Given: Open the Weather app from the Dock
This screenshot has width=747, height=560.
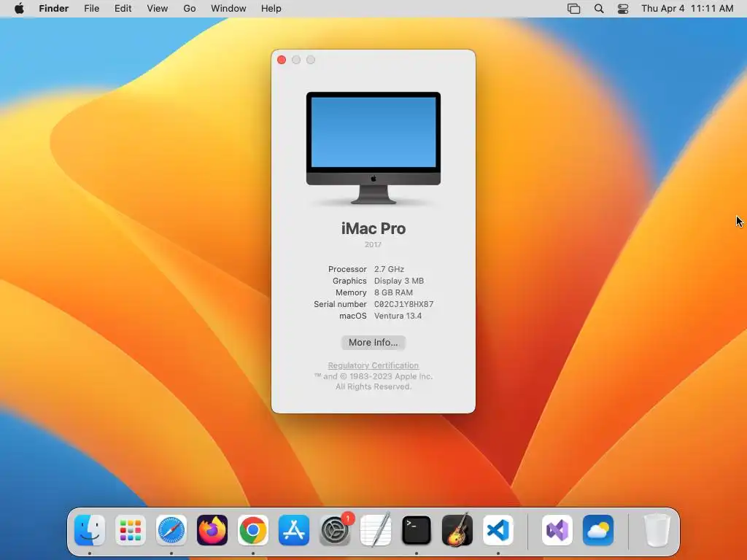Looking at the screenshot, I should tap(598, 530).
